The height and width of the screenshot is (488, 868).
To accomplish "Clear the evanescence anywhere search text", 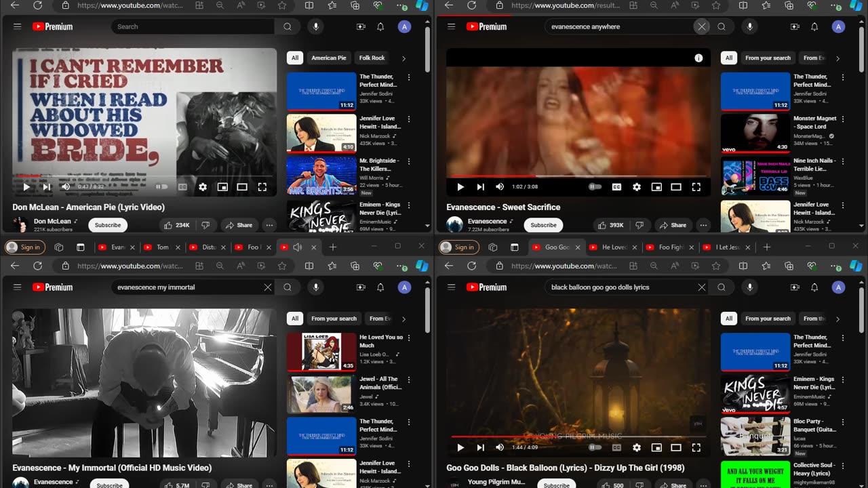I will point(702,26).
